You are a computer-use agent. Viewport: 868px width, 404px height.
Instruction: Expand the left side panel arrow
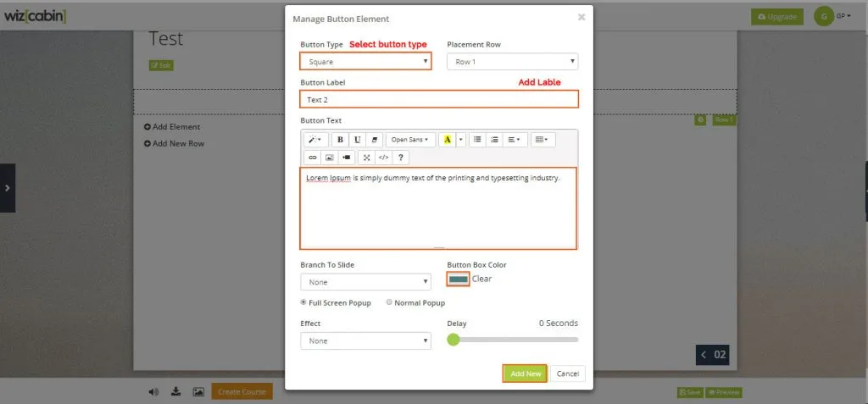point(7,188)
